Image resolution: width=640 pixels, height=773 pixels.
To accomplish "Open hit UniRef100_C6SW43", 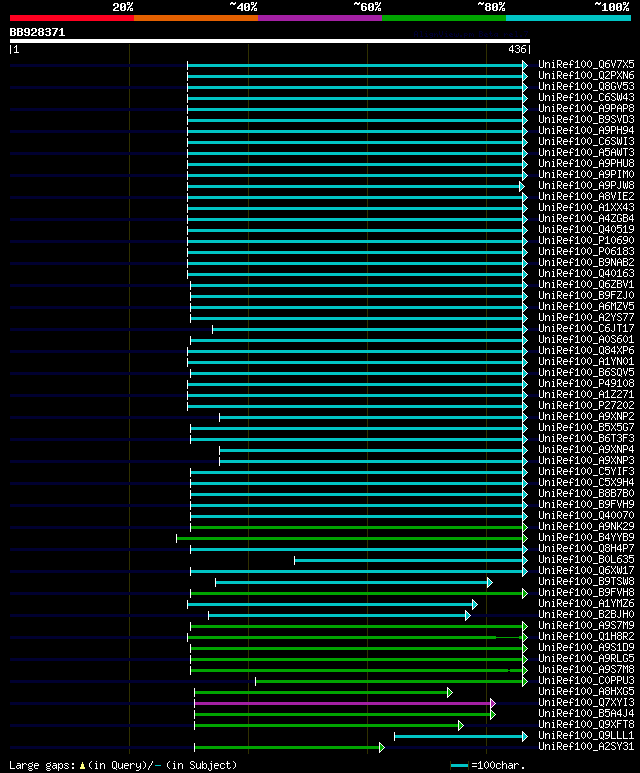I will point(586,98).
